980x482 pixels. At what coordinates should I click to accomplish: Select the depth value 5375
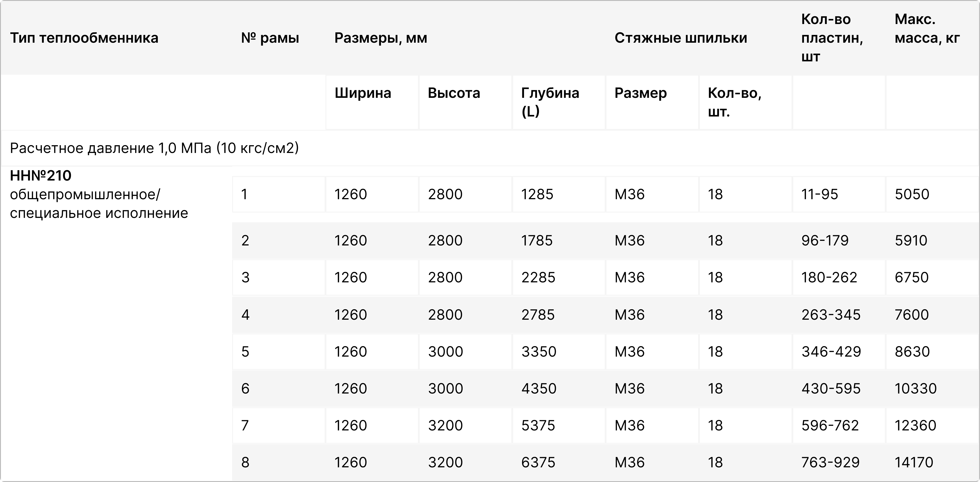(538, 425)
